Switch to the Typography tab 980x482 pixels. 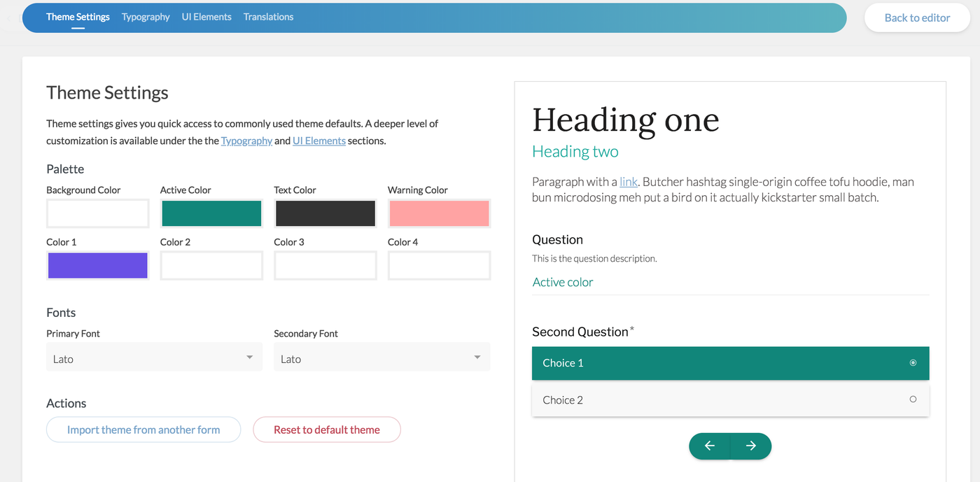tap(145, 17)
